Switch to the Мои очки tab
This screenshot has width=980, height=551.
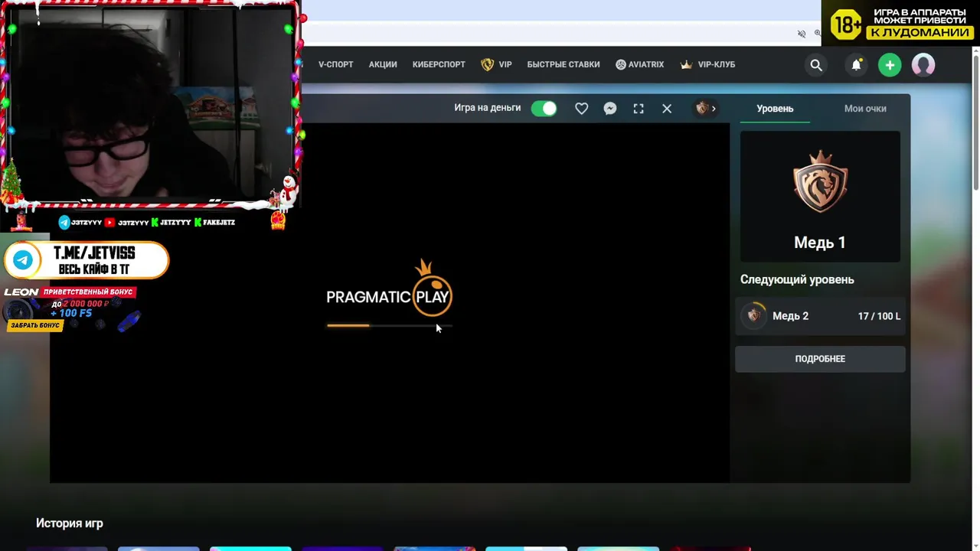pyautogui.click(x=865, y=109)
